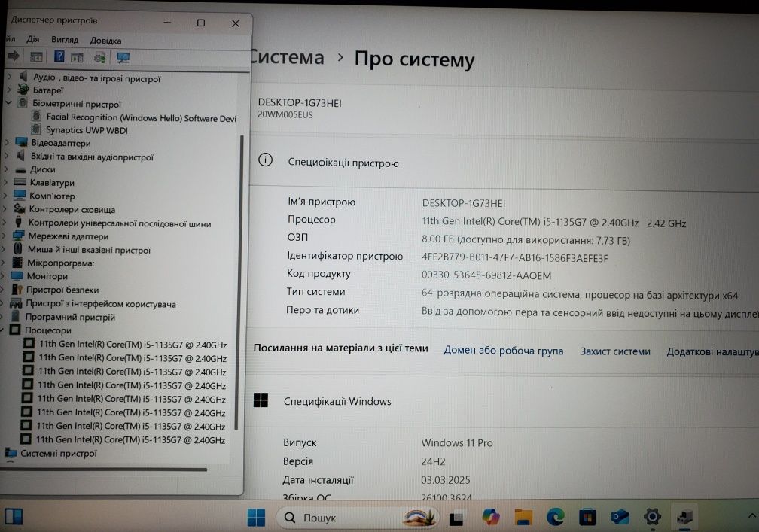Select the Процесори tree node
This screenshot has height=532, width=759.
pos(48,330)
